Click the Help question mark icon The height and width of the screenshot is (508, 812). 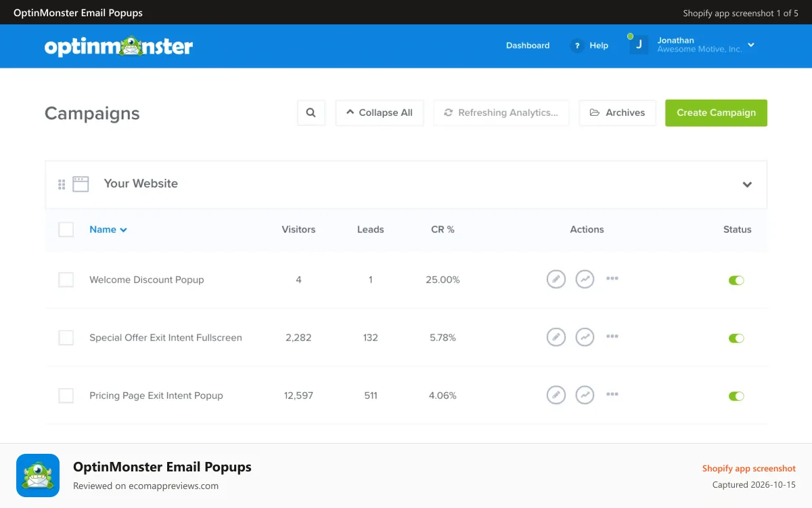click(577, 46)
